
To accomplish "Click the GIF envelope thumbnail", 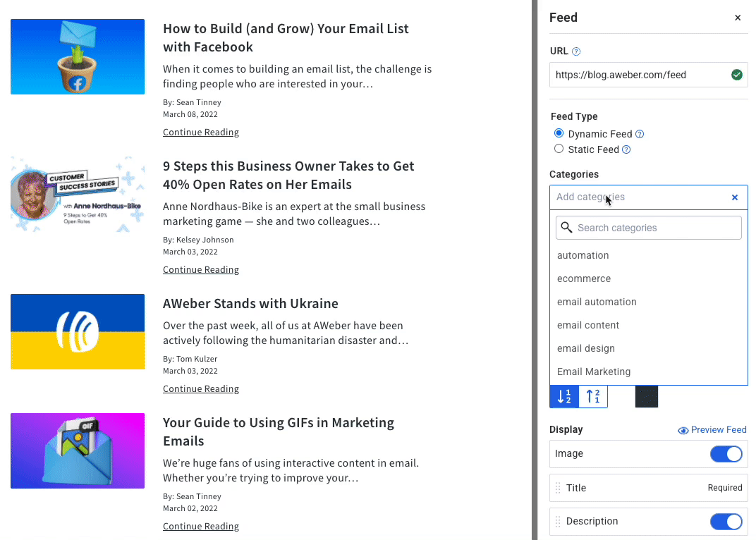I will pyautogui.click(x=78, y=450).
